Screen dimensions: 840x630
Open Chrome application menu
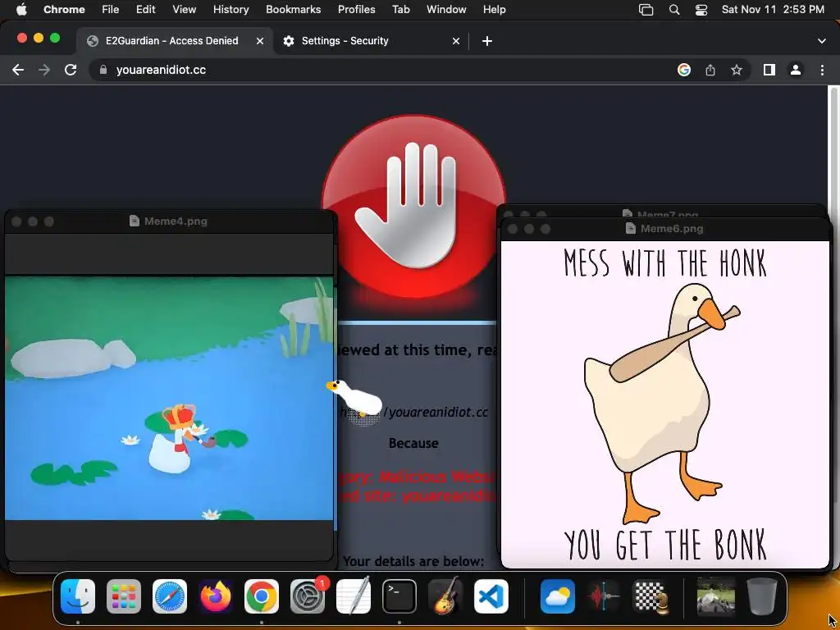point(64,10)
